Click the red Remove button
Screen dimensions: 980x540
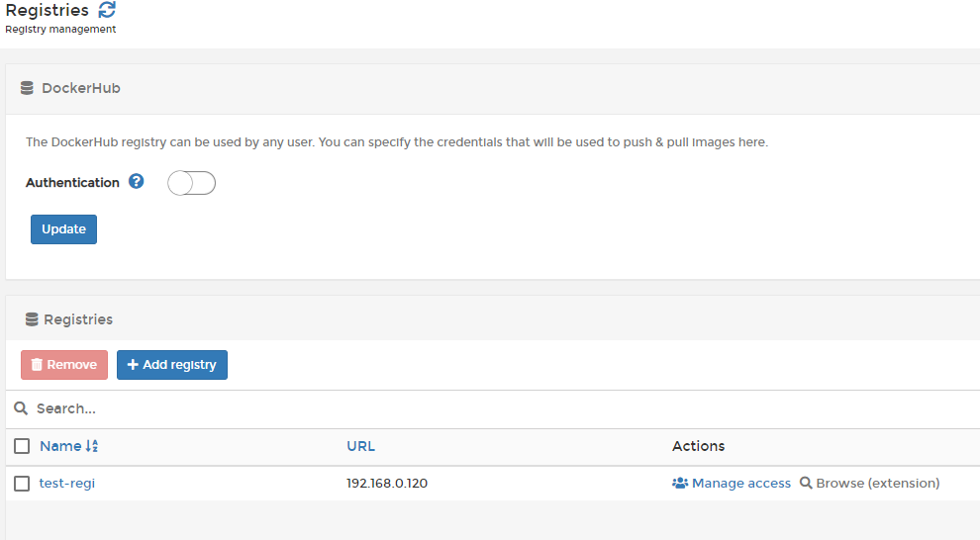point(64,365)
